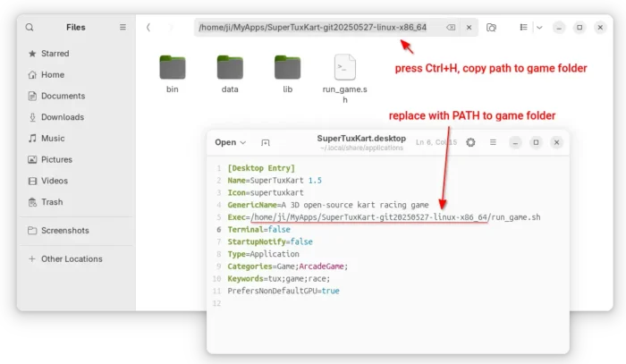Viewport: 626px width, 364px height.
Task: Cancel path entry with the X button
Action: point(469,27)
